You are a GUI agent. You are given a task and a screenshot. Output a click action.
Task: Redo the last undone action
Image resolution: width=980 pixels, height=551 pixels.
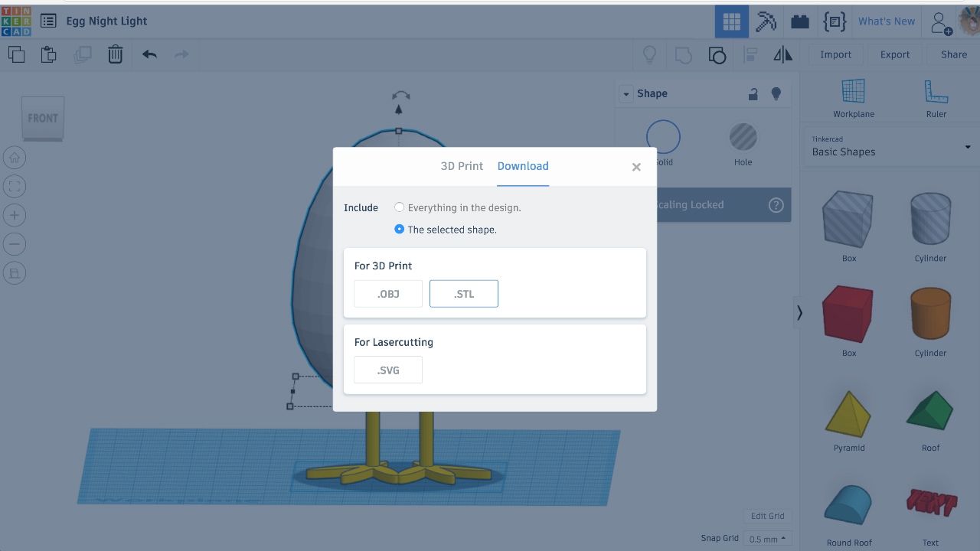(x=181, y=54)
